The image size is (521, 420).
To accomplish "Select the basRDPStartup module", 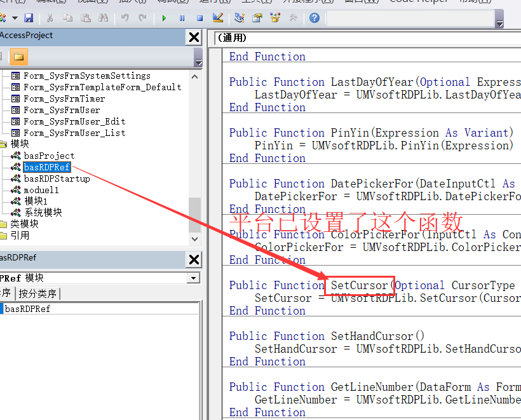I will click(x=57, y=179).
